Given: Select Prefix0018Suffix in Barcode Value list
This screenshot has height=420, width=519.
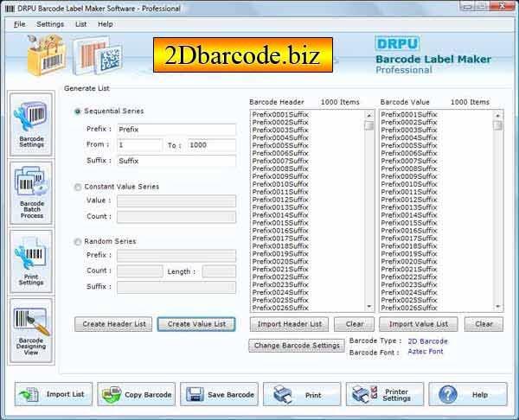Looking at the screenshot, I should coord(409,246).
